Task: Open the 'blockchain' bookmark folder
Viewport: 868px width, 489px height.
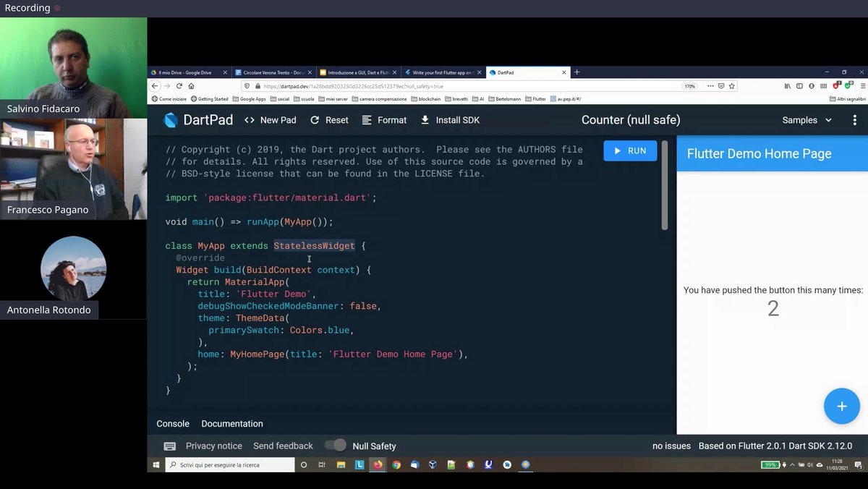Action: pos(425,99)
